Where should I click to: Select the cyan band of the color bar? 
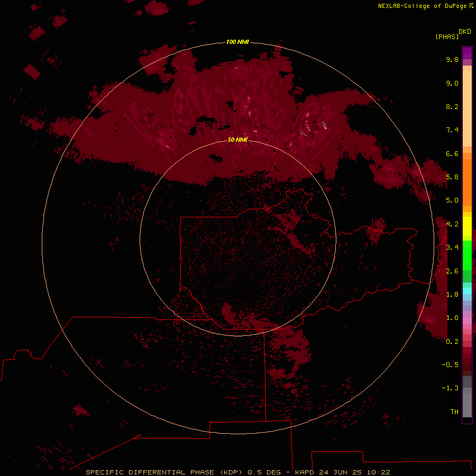pos(467,290)
